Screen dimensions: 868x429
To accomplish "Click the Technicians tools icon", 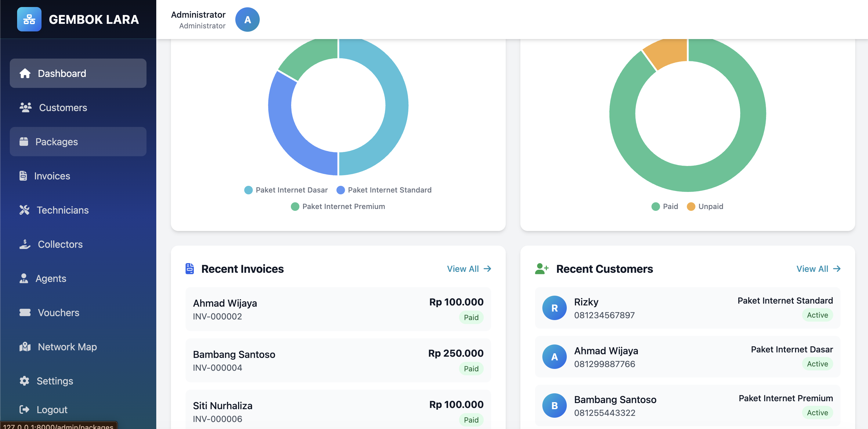I will click(24, 210).
